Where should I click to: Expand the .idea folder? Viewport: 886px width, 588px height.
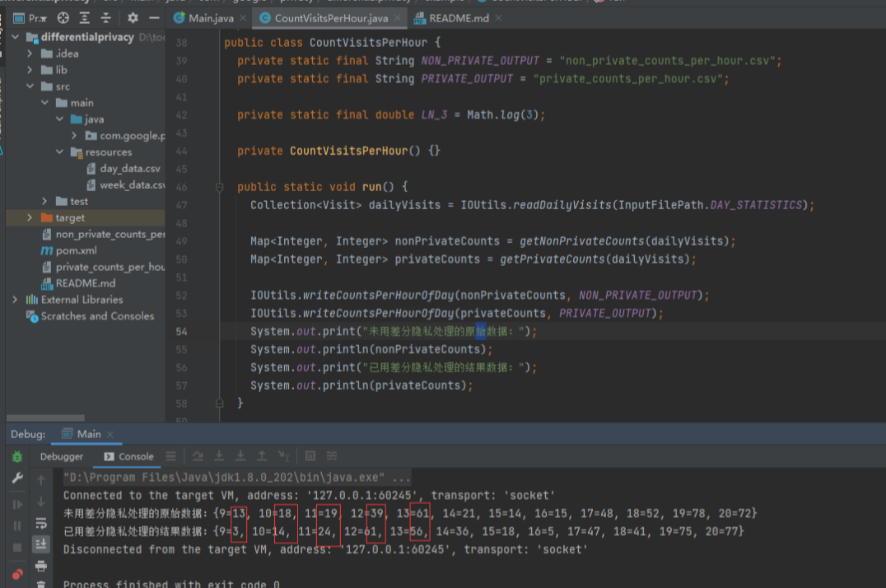[x=30, y=54]
